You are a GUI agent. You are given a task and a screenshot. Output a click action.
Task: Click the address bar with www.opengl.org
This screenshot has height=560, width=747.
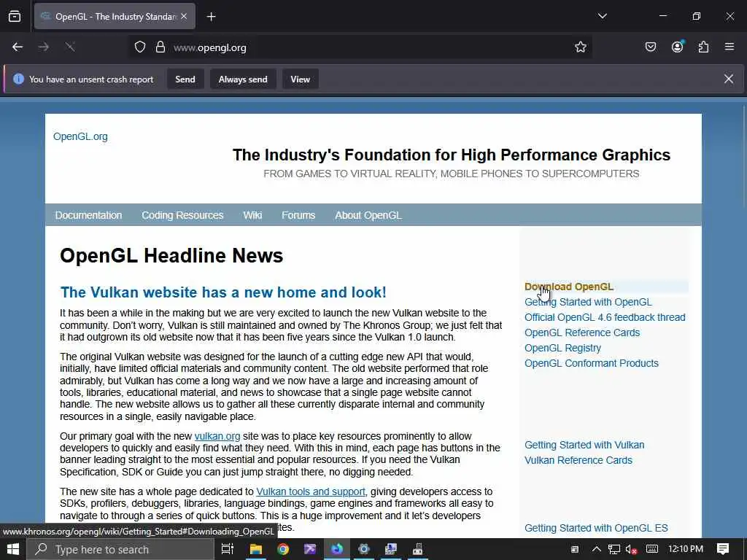click(362, 47)
